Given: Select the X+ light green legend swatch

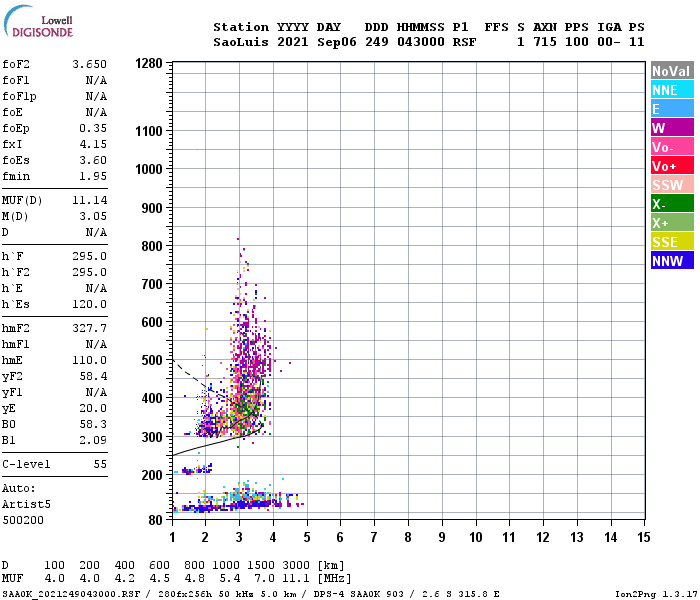Looking at the screenshot, I should (672, 222).
